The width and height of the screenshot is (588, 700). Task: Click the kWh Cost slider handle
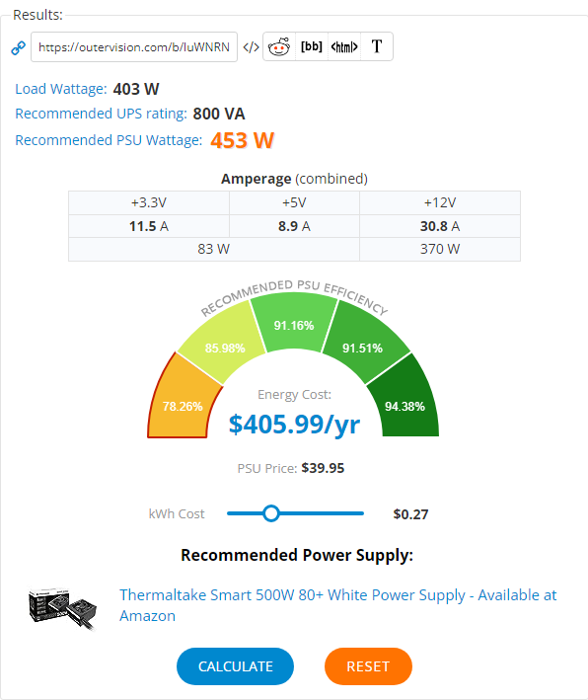(270, 513)
